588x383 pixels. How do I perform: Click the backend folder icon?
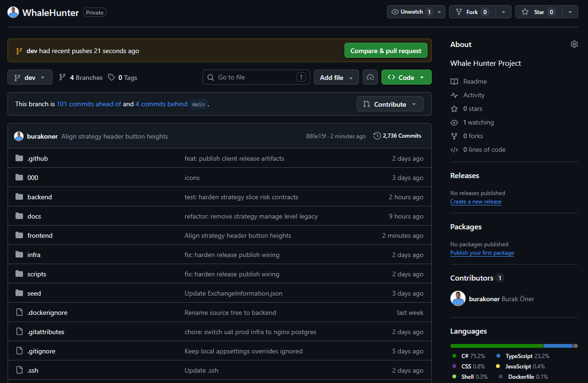(x=19, y=197)
